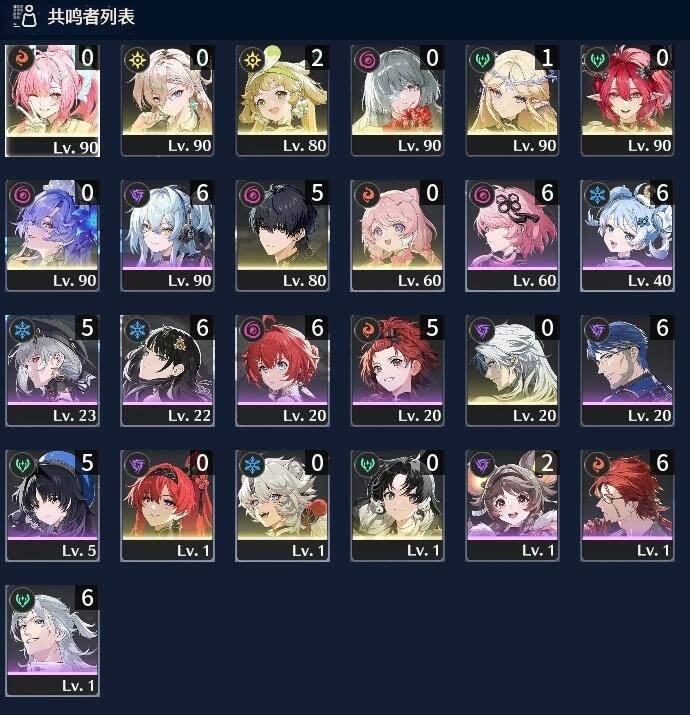Open the blonde elf character with sequence 1
690x715 pixels.
[x=512, y=100]
